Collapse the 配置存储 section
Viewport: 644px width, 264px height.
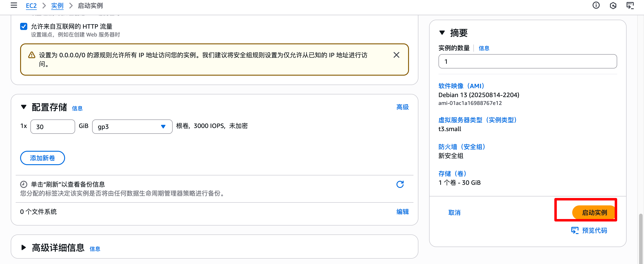point(24,107)
